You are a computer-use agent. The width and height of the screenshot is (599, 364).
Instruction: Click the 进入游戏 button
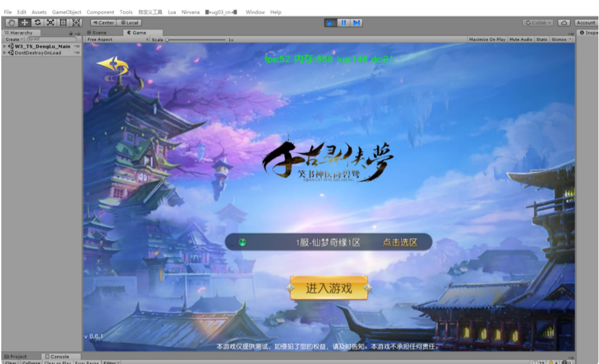[x=329, y=289]
